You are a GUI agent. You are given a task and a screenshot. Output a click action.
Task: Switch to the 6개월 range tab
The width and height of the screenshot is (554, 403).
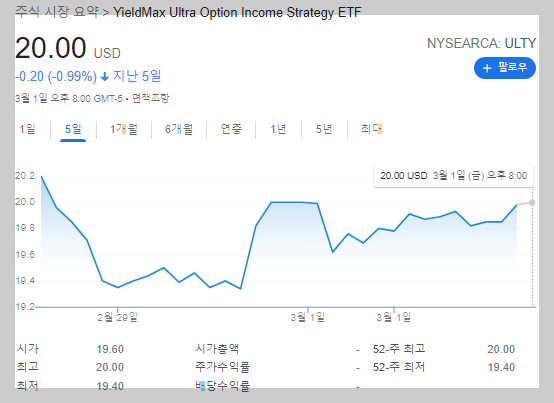(179, 129)
